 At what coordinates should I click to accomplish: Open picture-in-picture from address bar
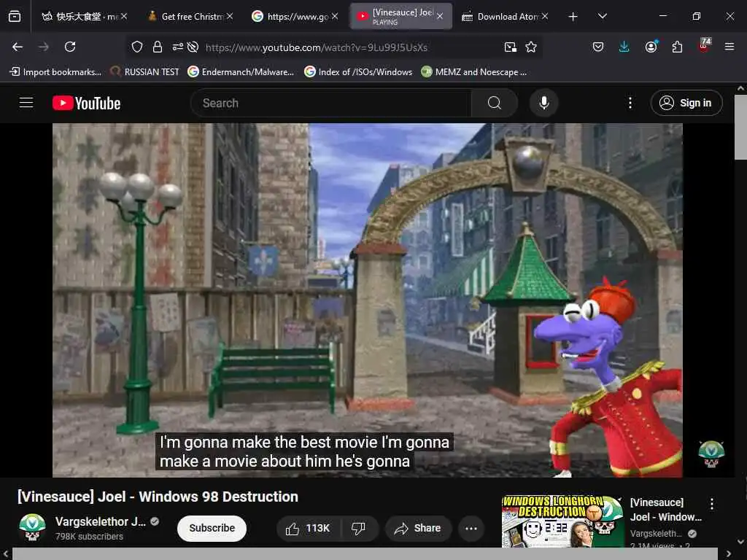click(510, 47)
